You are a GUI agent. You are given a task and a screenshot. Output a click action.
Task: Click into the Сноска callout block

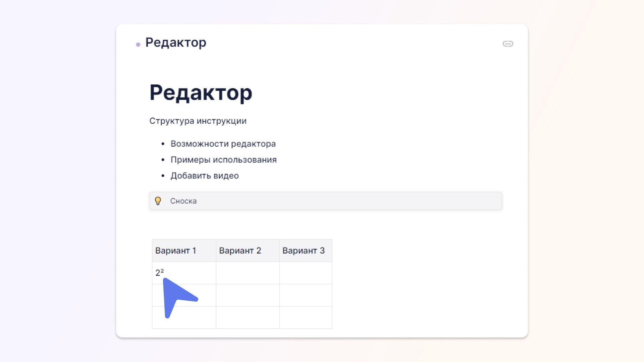coord(326,201)
